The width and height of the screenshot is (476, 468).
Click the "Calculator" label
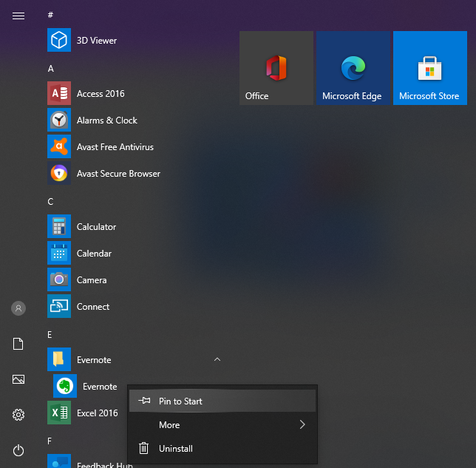pos(96,227)
